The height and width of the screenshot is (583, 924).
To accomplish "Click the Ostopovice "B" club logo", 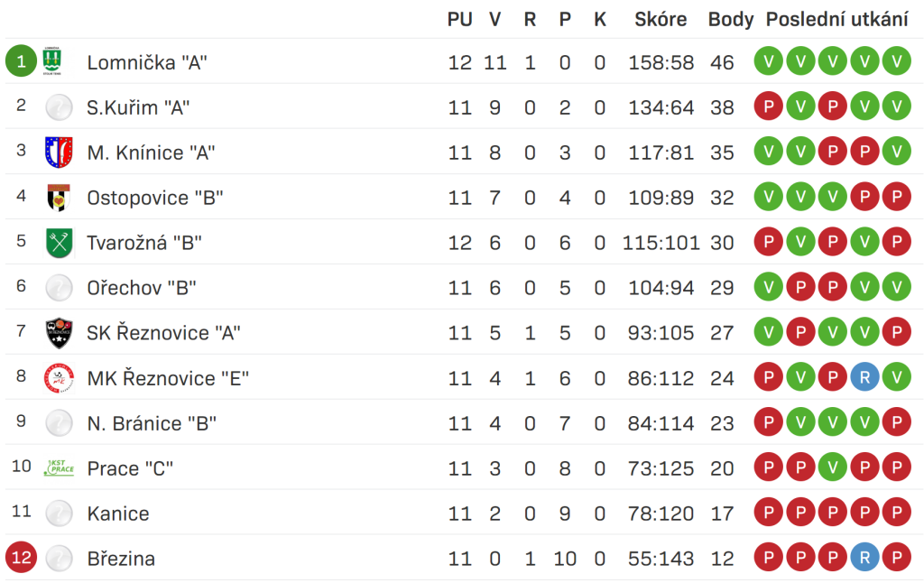I will pyautogui.click(x=59, y=198).
